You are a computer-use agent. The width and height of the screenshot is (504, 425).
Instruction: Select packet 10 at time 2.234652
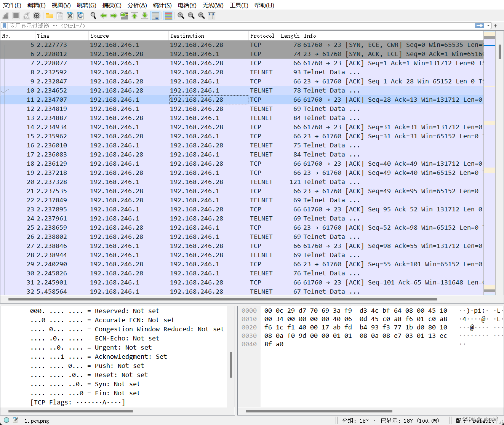tap(242, 91)
